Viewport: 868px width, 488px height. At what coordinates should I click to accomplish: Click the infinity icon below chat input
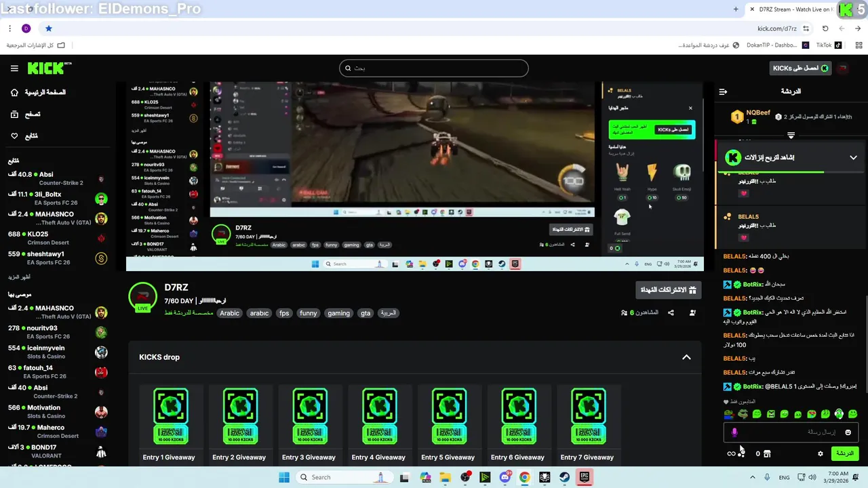tap(731, 453)
